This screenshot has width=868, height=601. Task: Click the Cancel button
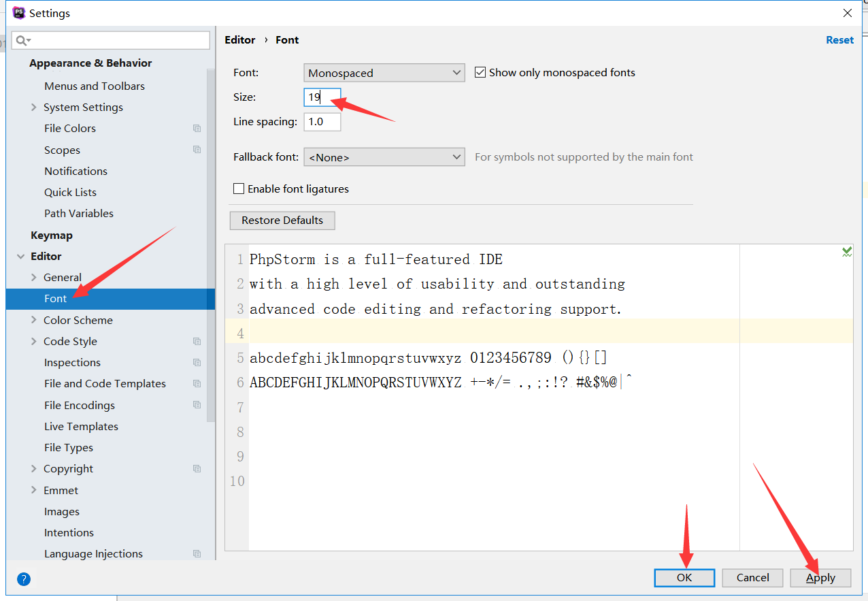click(753, 578)
